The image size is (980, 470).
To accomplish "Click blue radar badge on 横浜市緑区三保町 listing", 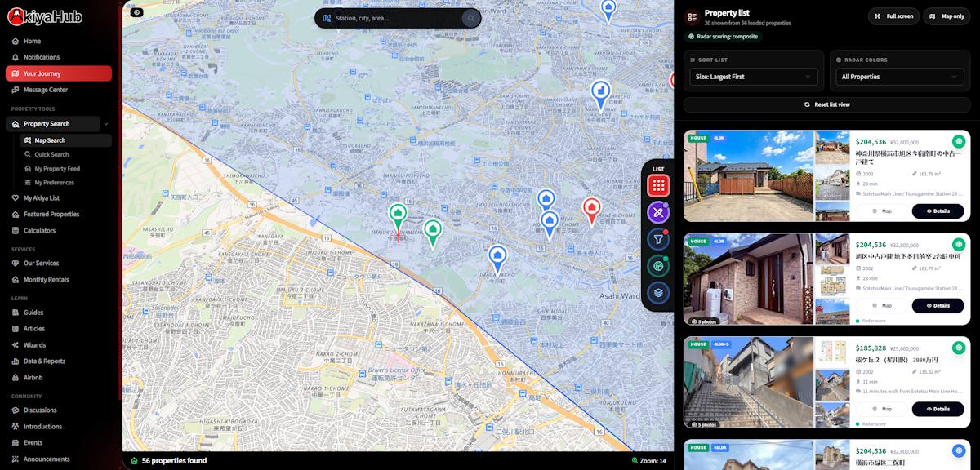I will point(959,450).
